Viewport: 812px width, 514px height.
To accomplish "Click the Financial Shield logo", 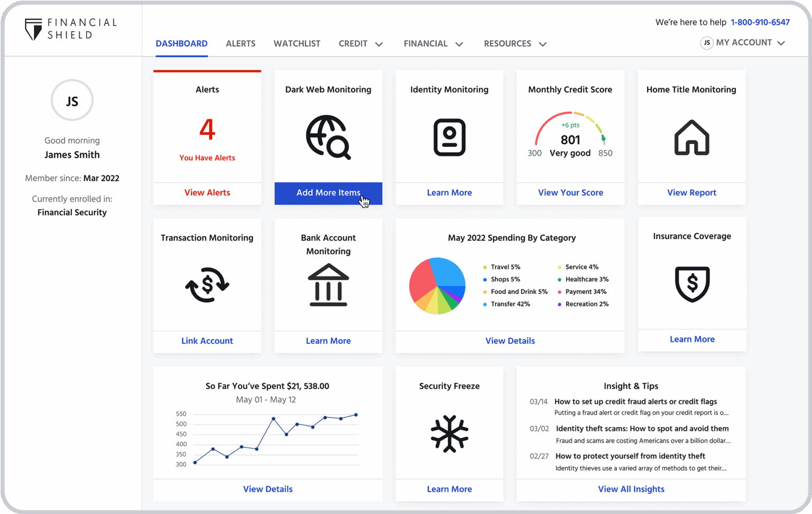I will pos(70,30).
